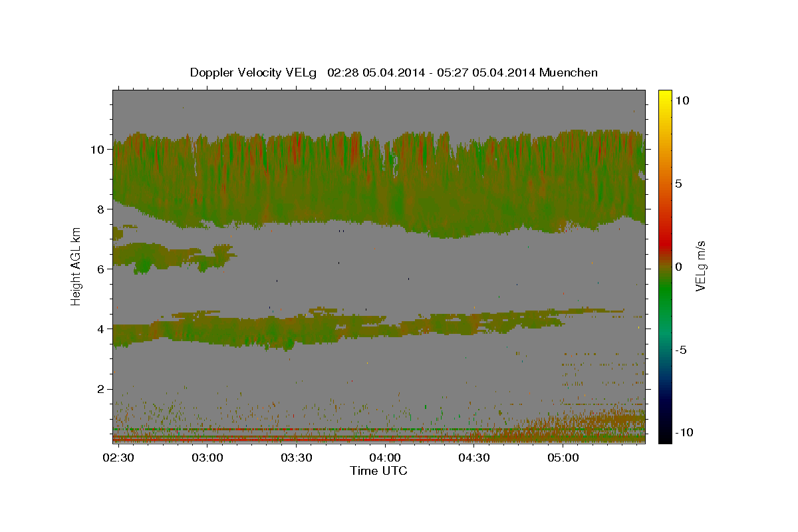Click the 04:00 time tick label
798x532 pixels.
[x=385, y=458]
